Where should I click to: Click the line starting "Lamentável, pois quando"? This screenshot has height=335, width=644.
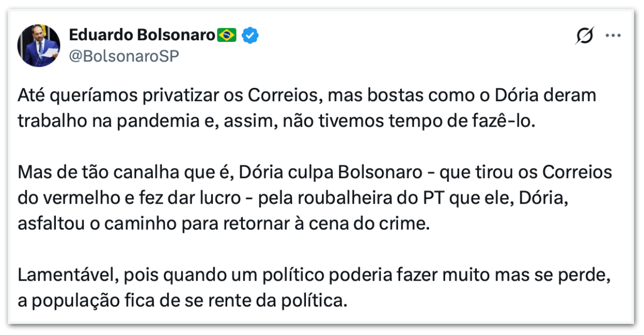[315, 275]
